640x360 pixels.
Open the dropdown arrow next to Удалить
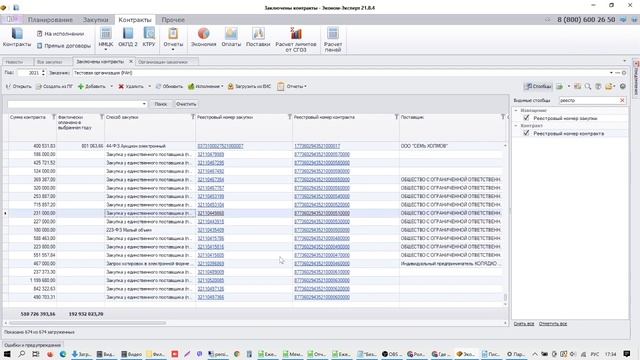pos(149,87)
